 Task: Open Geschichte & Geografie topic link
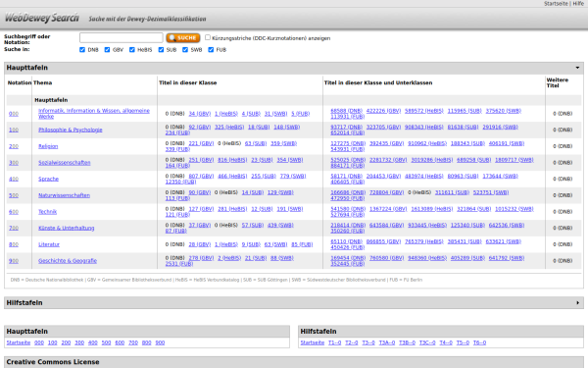[68, 261]
